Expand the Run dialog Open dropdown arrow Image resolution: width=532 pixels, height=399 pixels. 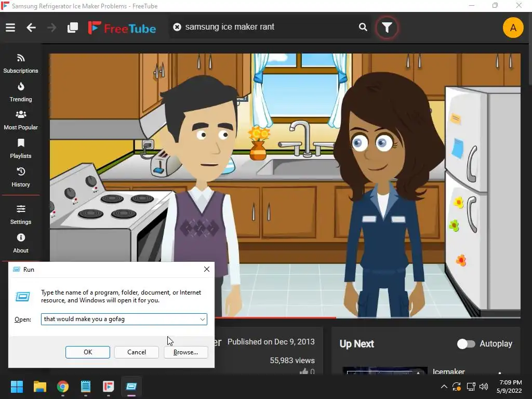(x=202, y=320)
